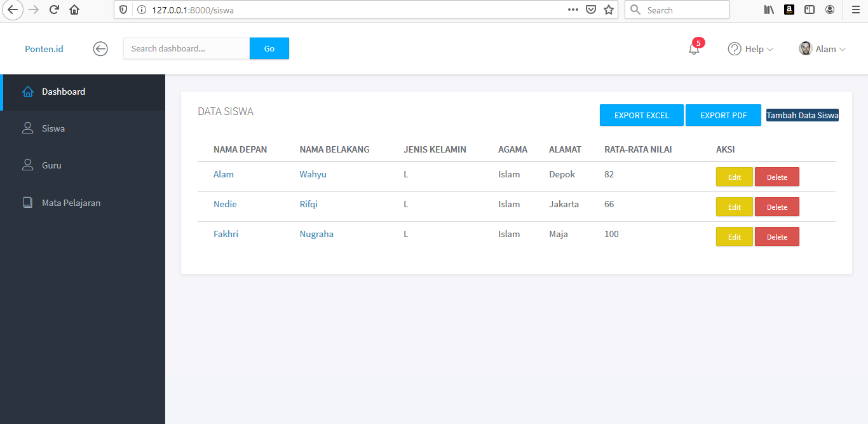Open the Dashboard sidebar icon
868x424 pixels.
tap(28, 92)
